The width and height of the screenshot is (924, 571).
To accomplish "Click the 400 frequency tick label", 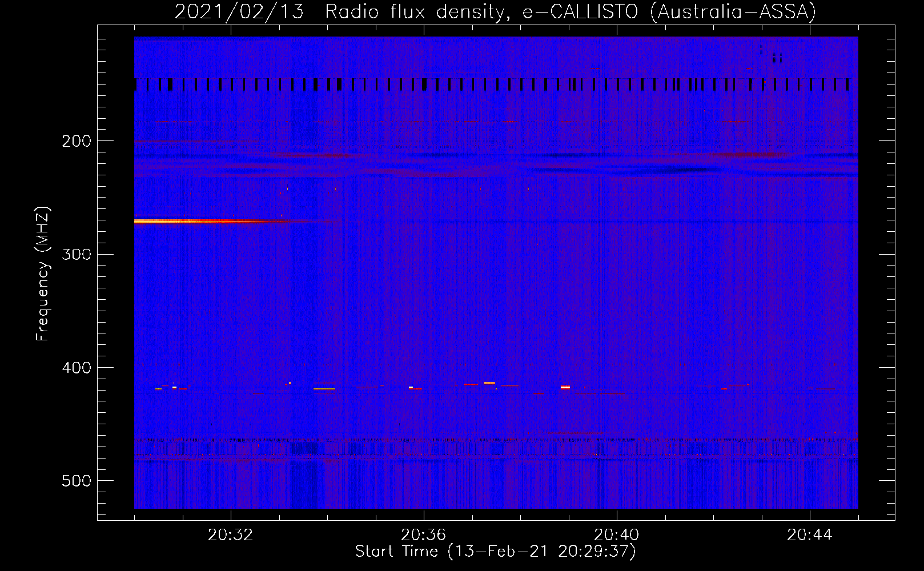I will pos(77,368).
